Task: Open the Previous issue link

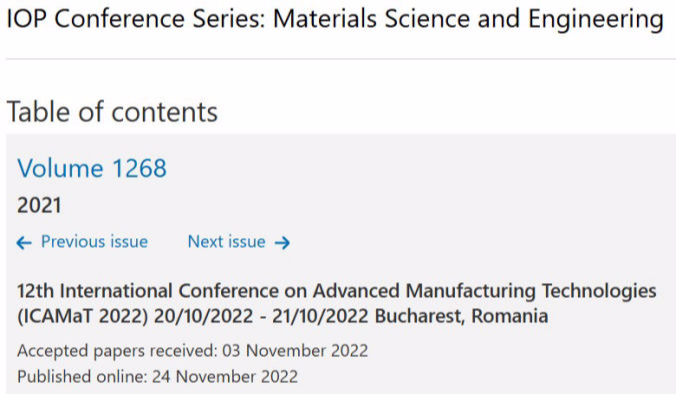Action: point(94,241)
